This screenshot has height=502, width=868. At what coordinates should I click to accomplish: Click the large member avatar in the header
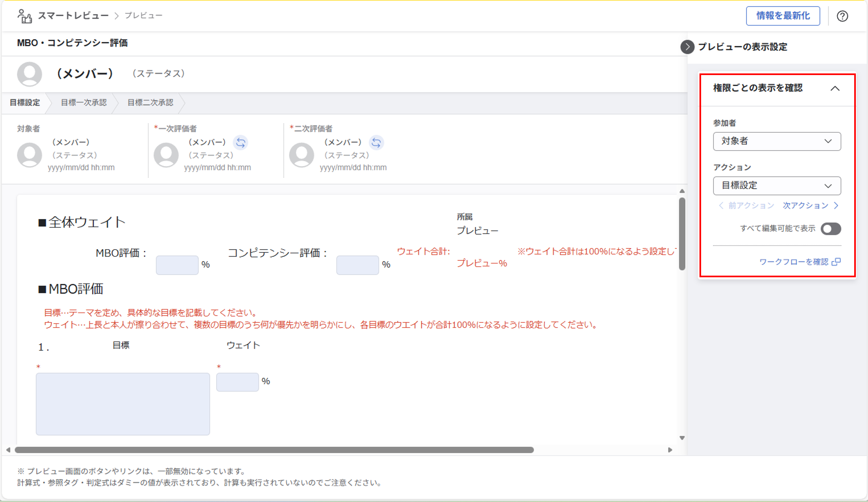click(30, 74)
